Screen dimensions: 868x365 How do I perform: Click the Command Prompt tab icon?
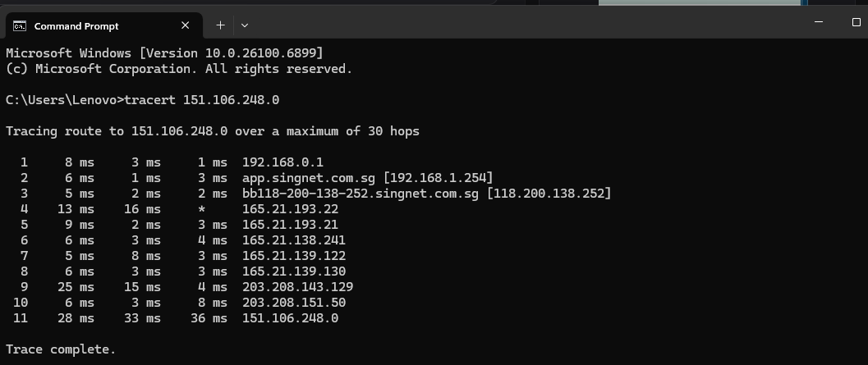click(20, 26)
